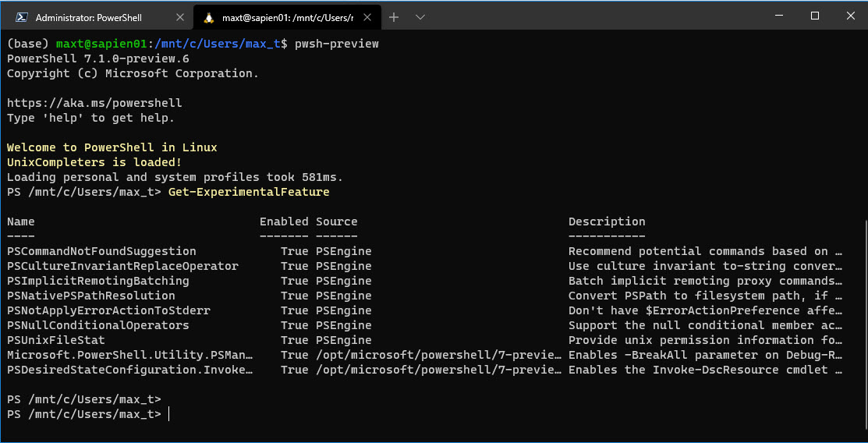The width and height of the screenshot is (868, 443).
Task: Click the PSCommandNotFoundSuggestion entry
Action: click(101, 251)
